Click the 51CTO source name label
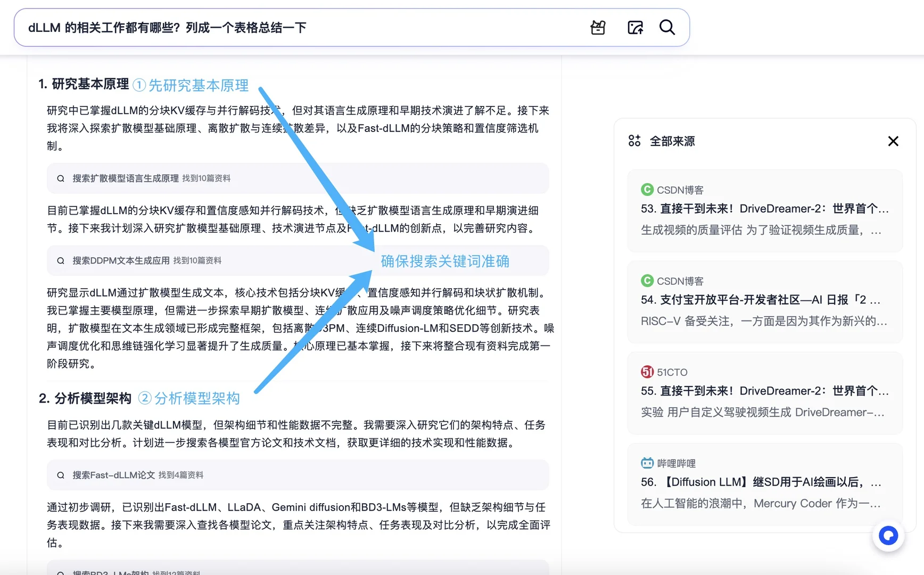The image size is (924, 575). coord(672,372)
